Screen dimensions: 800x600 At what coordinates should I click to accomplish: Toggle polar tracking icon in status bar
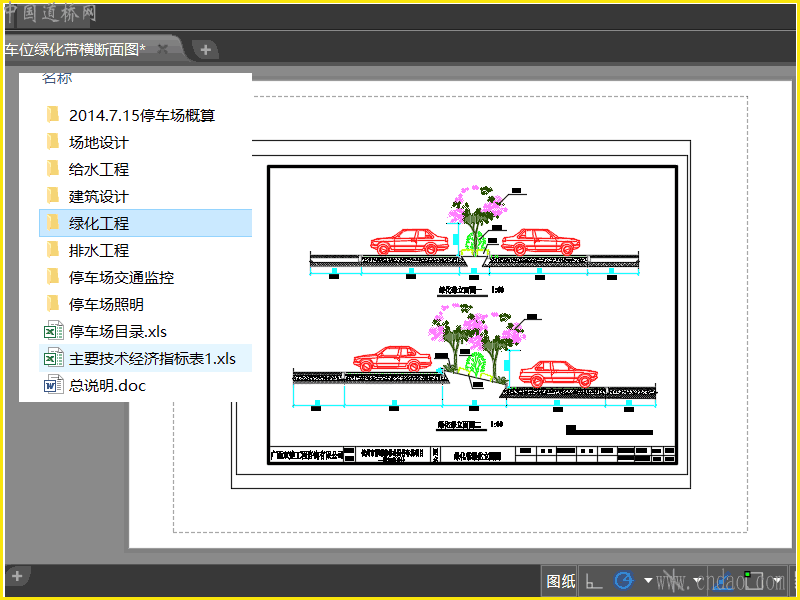point(623,581)
